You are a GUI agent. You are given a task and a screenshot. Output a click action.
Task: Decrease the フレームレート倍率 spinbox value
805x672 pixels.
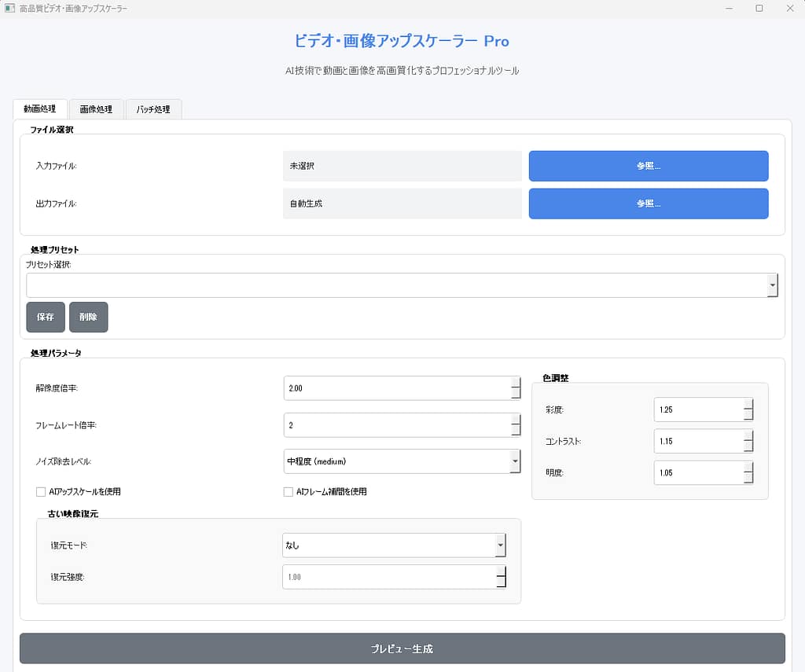point(516,431)
